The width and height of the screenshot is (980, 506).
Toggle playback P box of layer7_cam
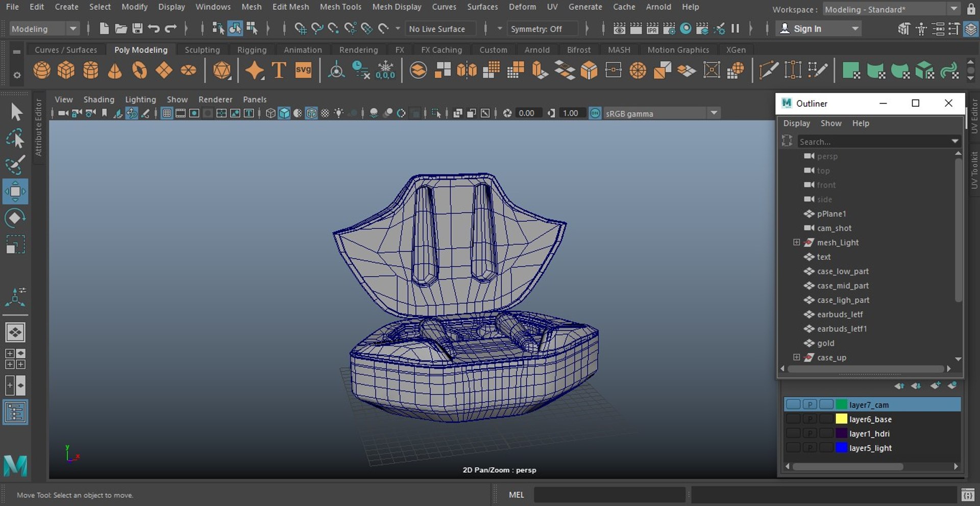click(810, 404)
